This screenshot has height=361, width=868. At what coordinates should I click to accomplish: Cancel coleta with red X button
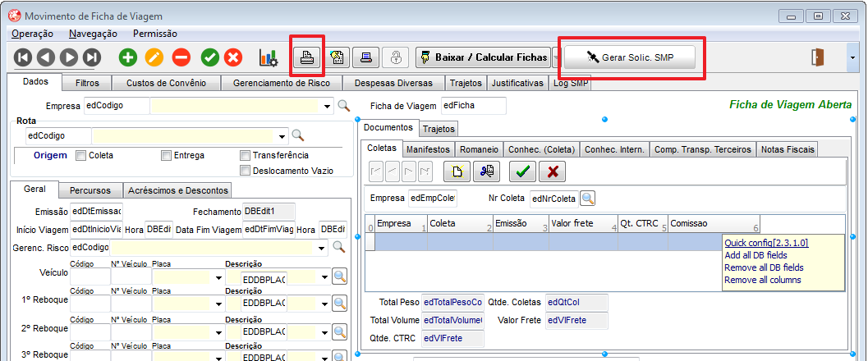point(553,171)
